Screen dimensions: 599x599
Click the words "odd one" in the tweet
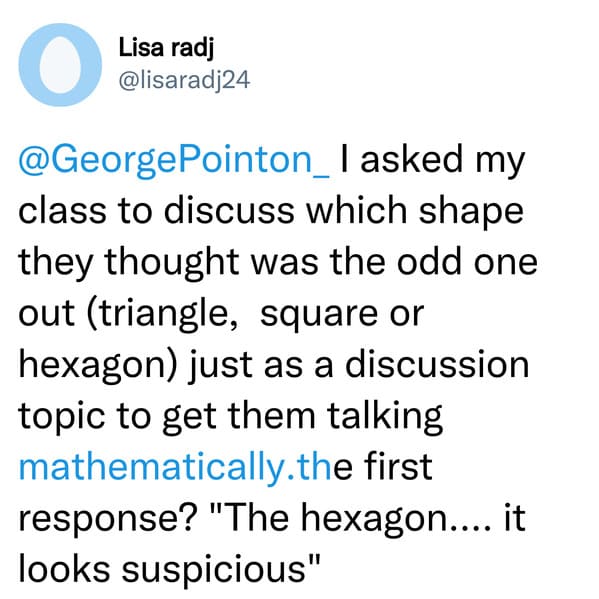pyautogui.click(x=467, y=262)
